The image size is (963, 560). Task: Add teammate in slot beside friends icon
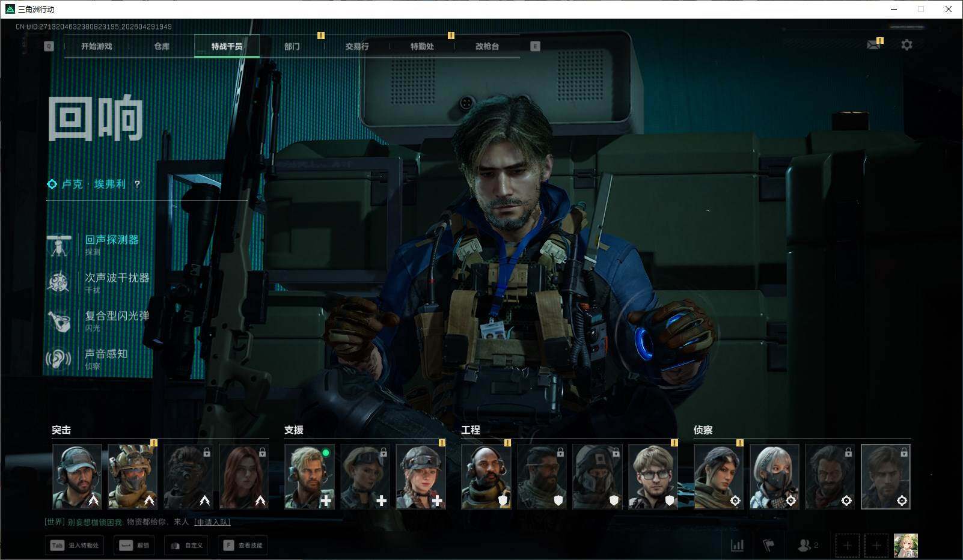pyautogui.click(x=847, y=546)
